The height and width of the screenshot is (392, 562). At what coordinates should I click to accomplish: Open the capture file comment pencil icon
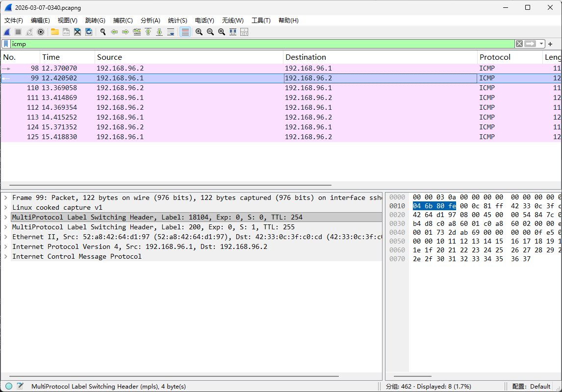pos(20,386)
